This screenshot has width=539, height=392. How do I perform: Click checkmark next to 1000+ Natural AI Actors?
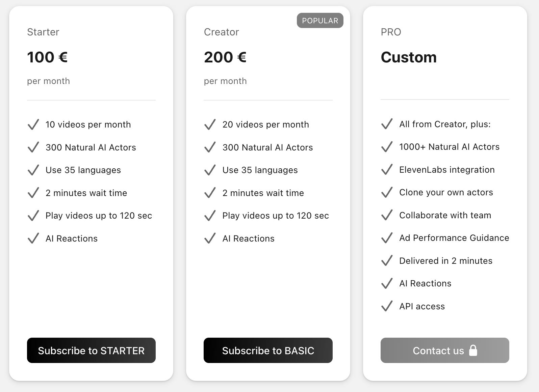[x=387, y=147]
